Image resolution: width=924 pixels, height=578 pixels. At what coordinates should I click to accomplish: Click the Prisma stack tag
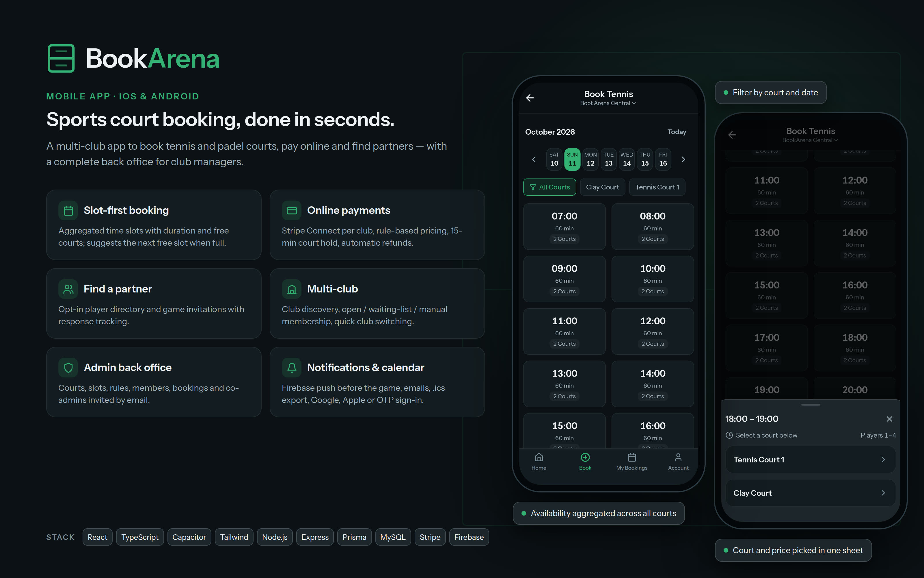[354, 537]
